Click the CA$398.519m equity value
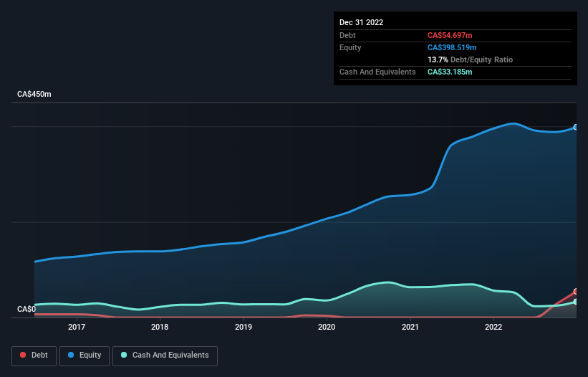The height and width of the screenshot is (377, 588). (452, 47)
